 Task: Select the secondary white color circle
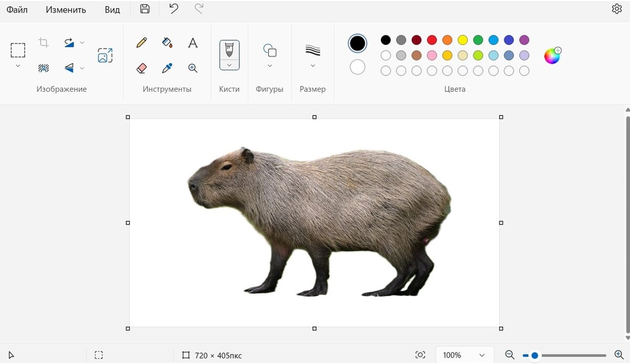click(x=358, y=67)
